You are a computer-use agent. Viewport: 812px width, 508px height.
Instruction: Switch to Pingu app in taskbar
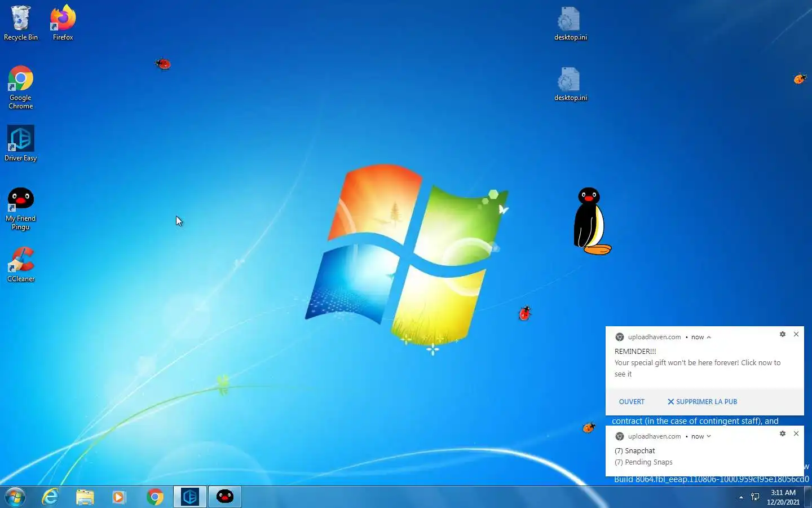point(225,497)
